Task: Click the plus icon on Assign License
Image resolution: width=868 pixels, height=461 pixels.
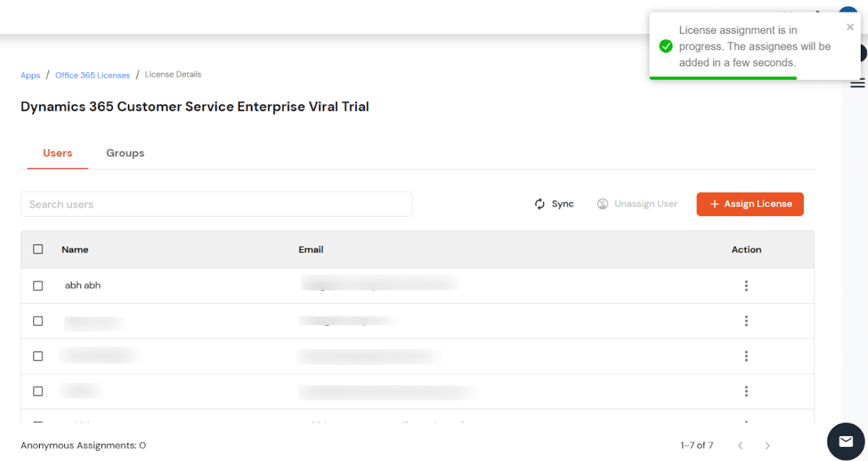Action: (x=713, y=204)
